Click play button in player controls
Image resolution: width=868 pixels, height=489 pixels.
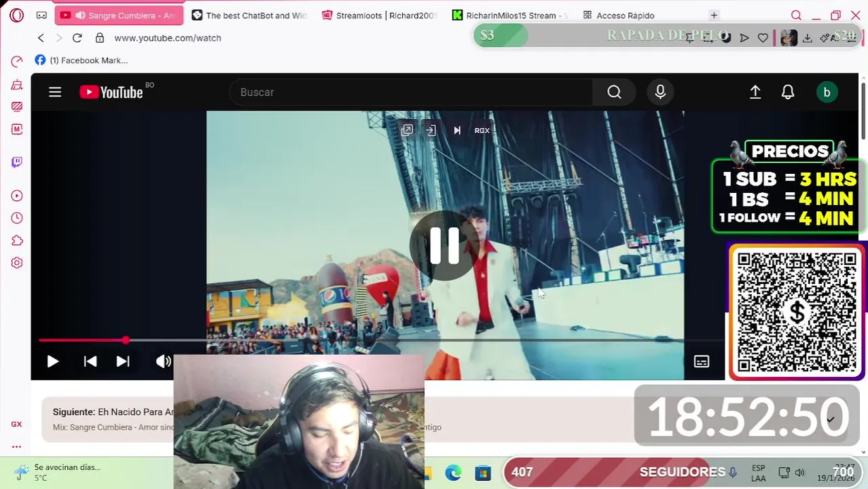pyautogui.click(x=52, y=362)
